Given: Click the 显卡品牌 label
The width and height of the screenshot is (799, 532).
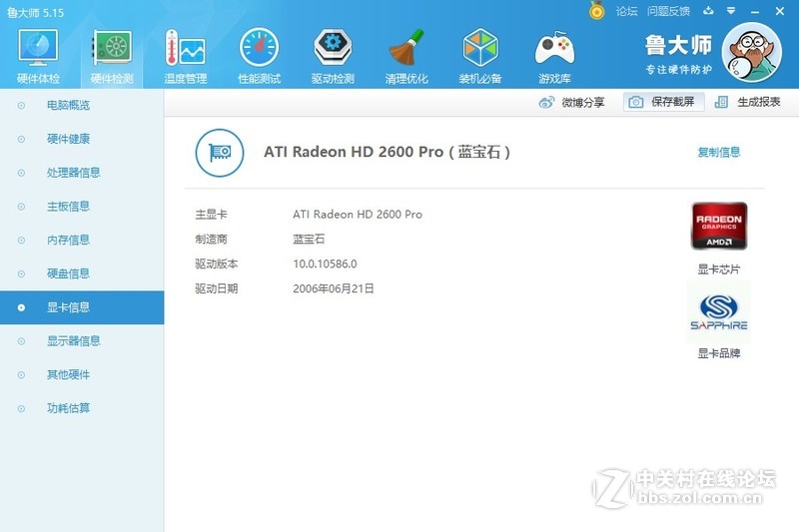Looking at the screenshot, I should pyautogui.click(x=719, y=353).
